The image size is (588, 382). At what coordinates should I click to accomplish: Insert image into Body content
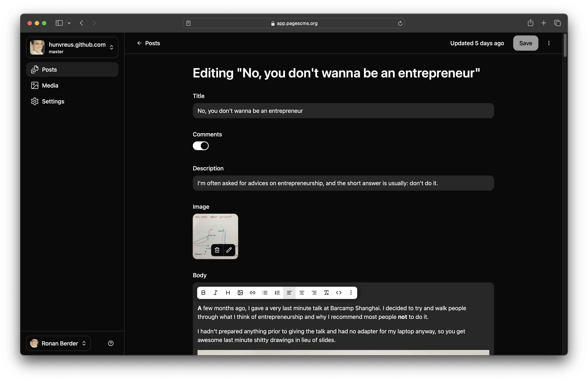tap(240, 293)
